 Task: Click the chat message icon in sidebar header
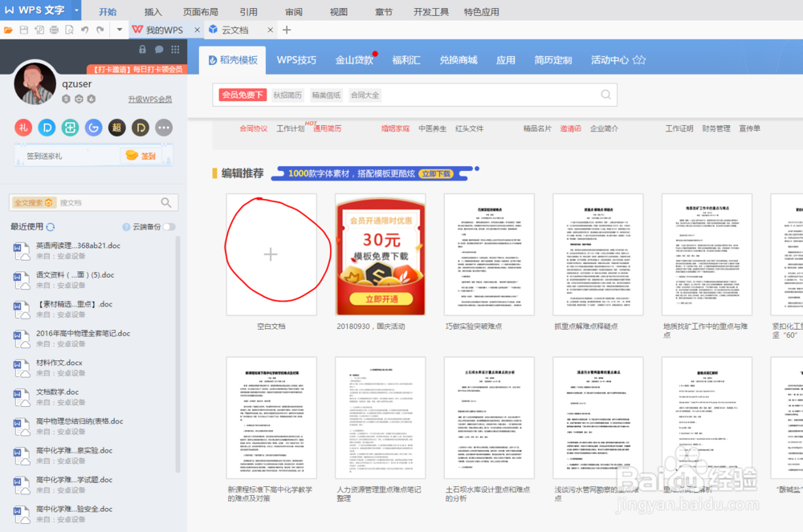pyautogui.click(x=159, y=49)
